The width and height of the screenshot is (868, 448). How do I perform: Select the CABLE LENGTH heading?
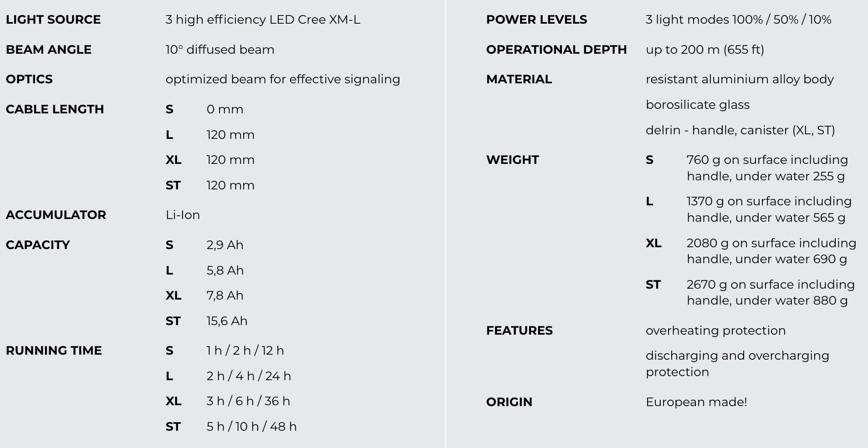coord(55,109)
